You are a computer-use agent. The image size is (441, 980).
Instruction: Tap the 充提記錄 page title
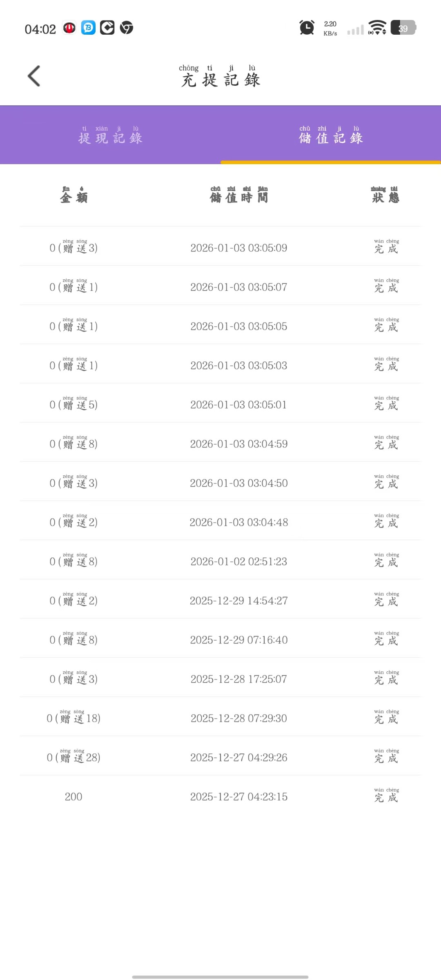point(220,77)
